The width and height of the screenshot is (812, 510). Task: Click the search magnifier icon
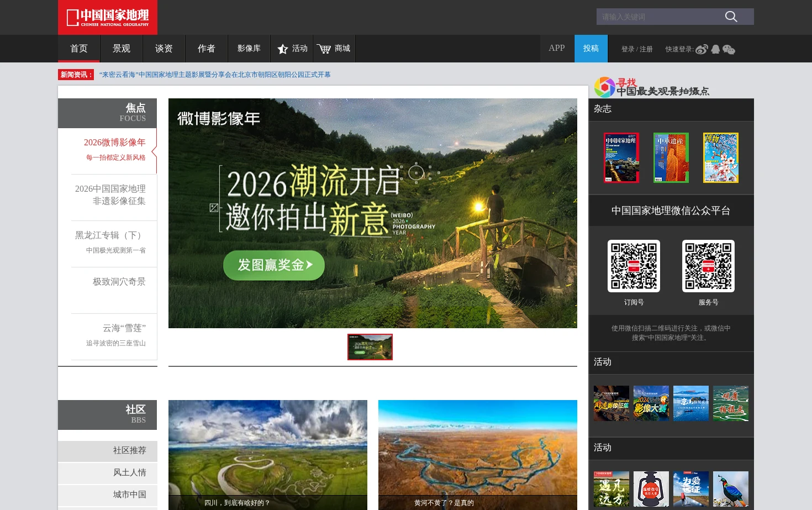pyautogui.click(x=731, y=17)
